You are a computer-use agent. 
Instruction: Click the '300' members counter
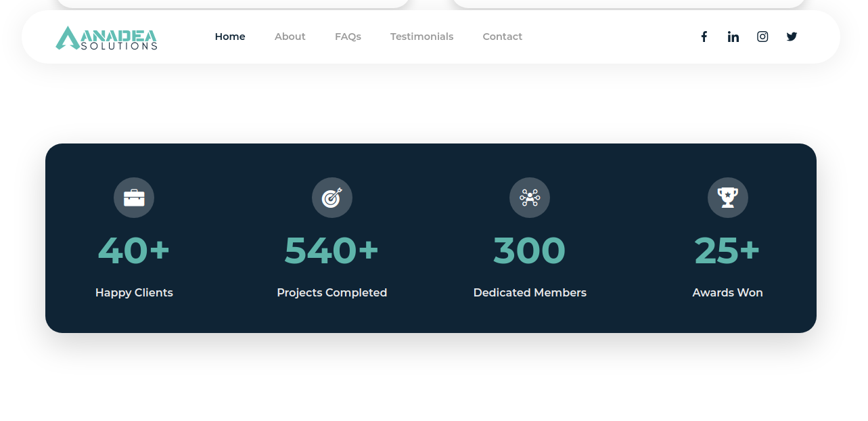tap(530, 250)
